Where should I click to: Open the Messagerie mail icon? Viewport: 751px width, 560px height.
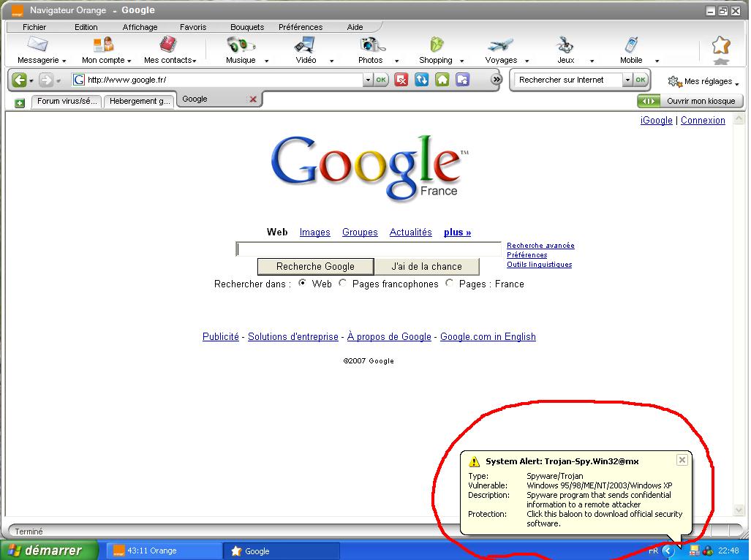click(x=37, y=45)
